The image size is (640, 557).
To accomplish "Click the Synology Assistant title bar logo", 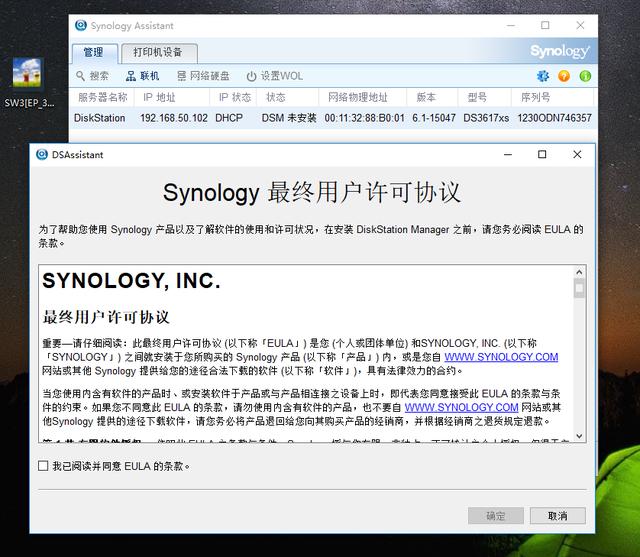I will [x=81, y=25].
